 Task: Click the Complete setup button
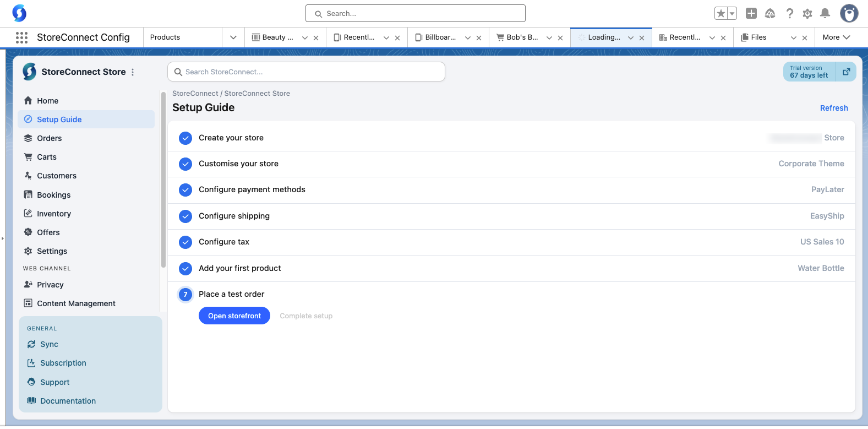pos(306,316)
